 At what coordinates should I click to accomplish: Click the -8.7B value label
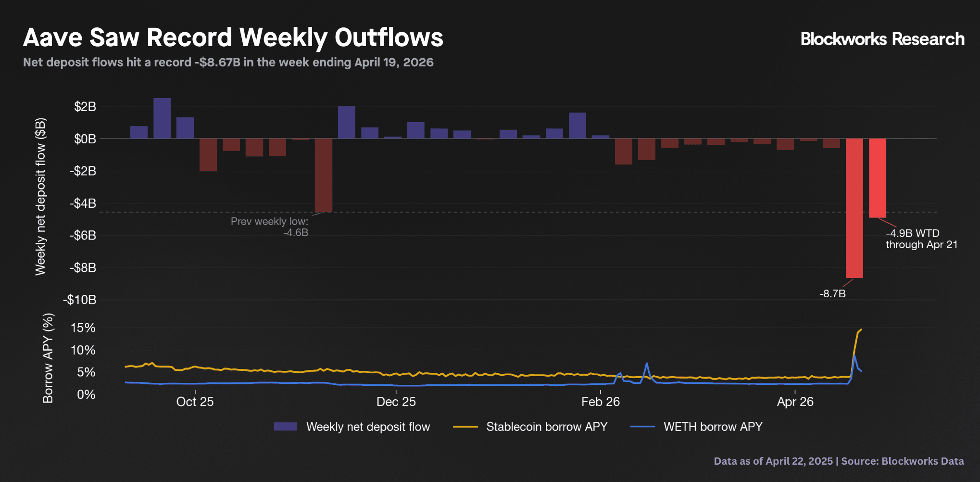click(832, 293)
